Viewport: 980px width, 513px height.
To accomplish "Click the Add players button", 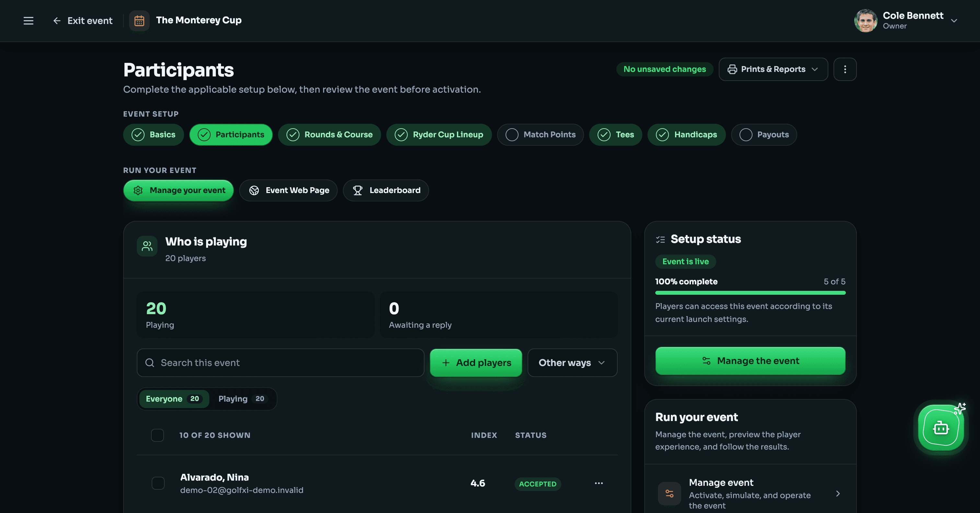I will (476, 363).
